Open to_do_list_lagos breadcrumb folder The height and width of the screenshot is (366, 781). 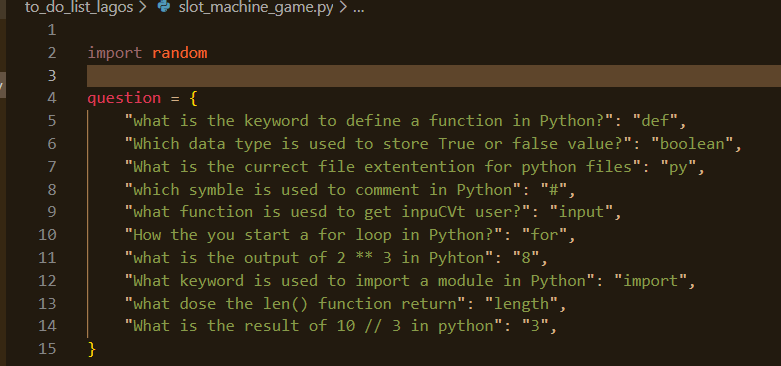79,8
